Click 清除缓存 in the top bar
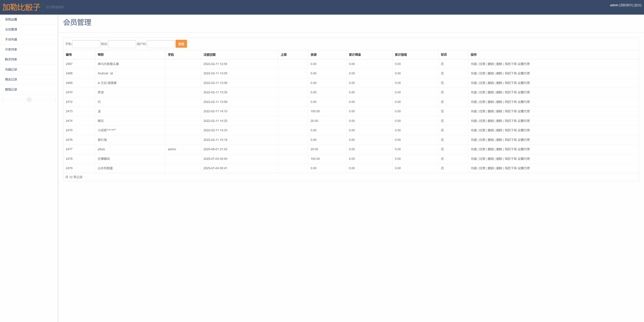Image resolution: width=644 pixels, height=322 pixels. (626, 5)
